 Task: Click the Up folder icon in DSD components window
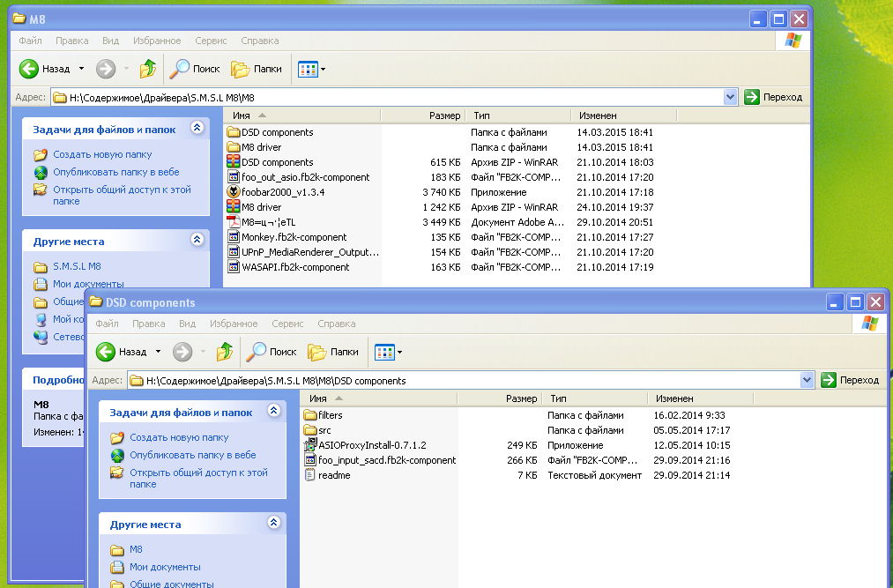(225, 352)
